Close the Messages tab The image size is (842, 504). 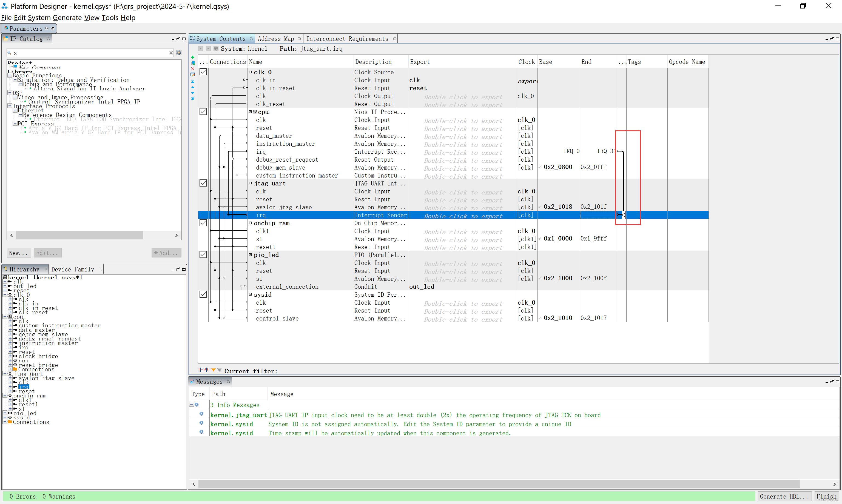(x=229, y=381)
